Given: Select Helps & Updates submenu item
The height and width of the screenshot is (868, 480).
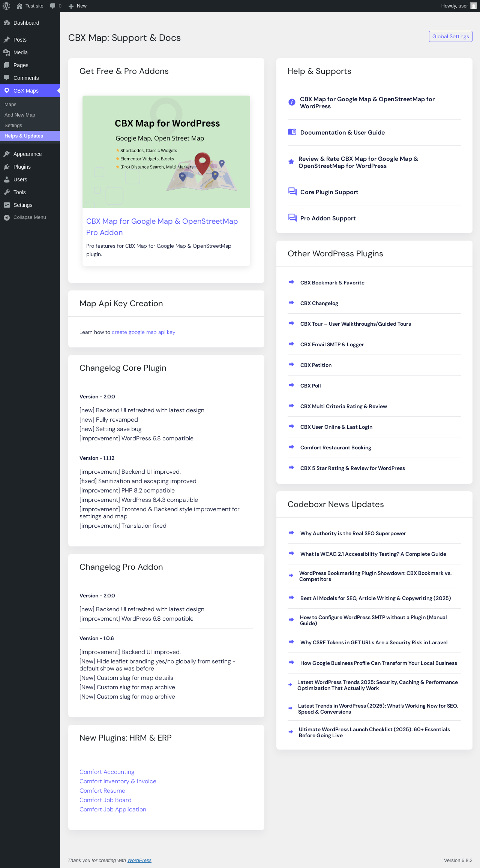Looking at the screenshot, I should coord(30,136).
